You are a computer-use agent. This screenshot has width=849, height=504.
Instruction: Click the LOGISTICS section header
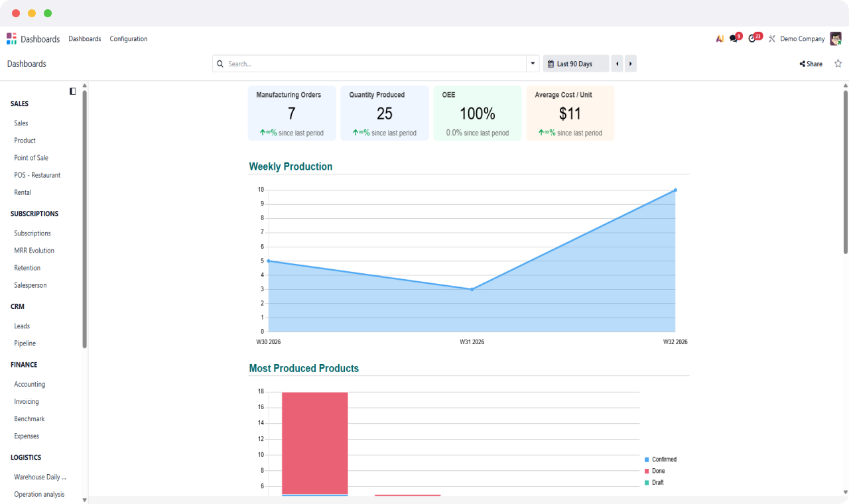26,458
